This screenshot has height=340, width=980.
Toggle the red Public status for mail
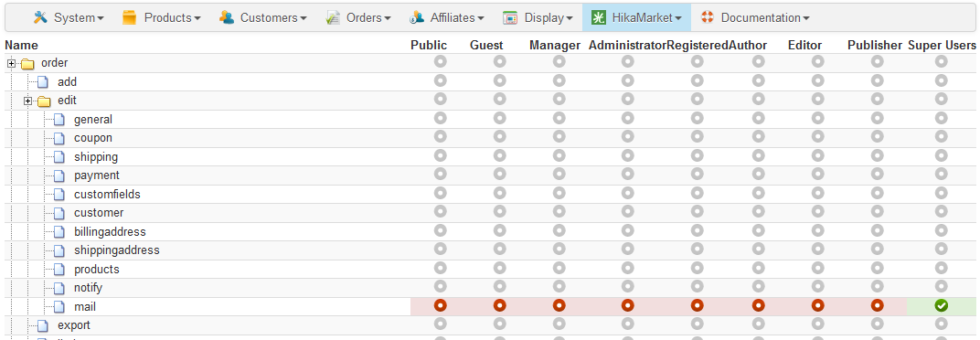440,305
